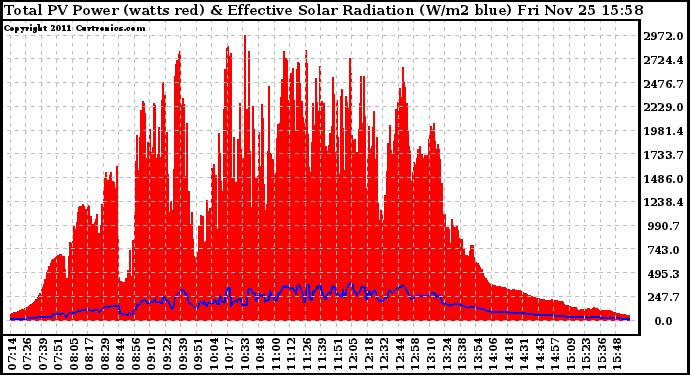690x375 pixels.
Task: Pick the 10:17 time label
Action: (x=229, y=353)
